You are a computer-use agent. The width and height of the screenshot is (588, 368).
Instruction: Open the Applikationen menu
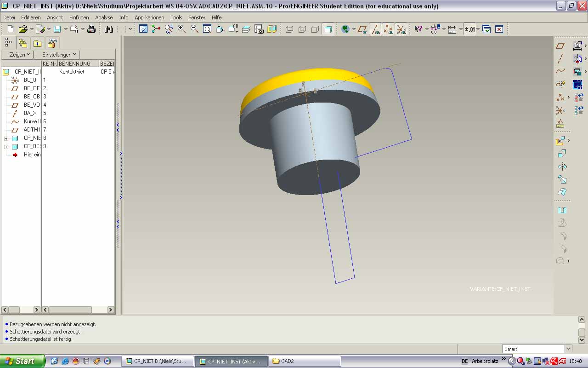click(x=149, y=17)
